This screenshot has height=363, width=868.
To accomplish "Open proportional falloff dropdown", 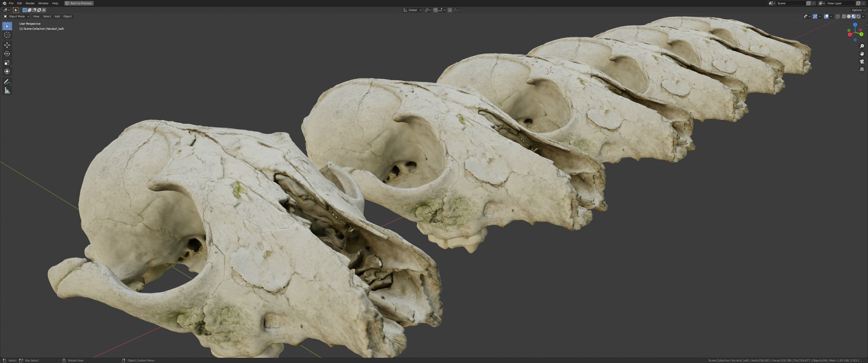I will (x=456, y=10).
